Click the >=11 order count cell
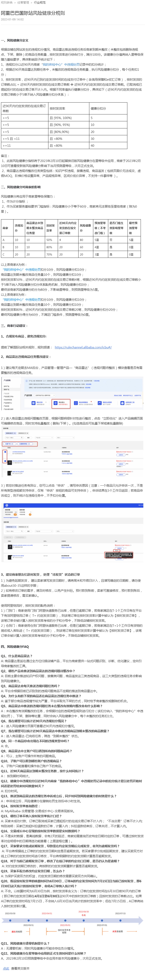145x980 pixels. (25, 145)
